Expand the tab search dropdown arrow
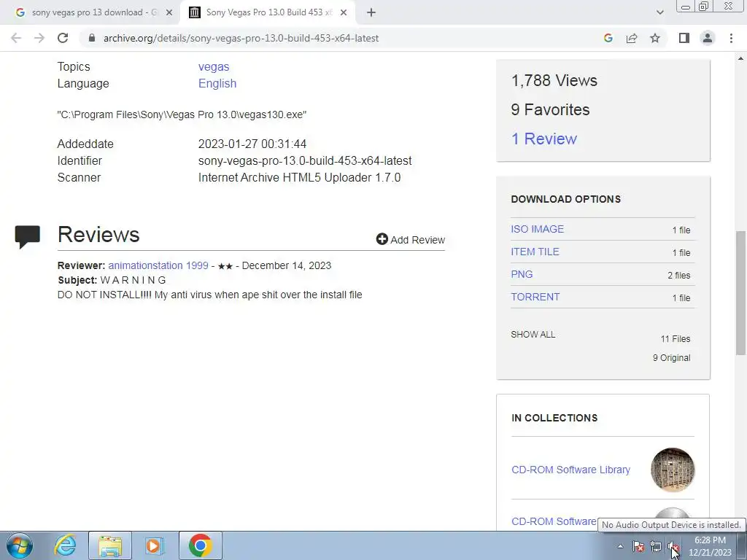The width and height of the screenshot is (747, 560). click(659, 12)
